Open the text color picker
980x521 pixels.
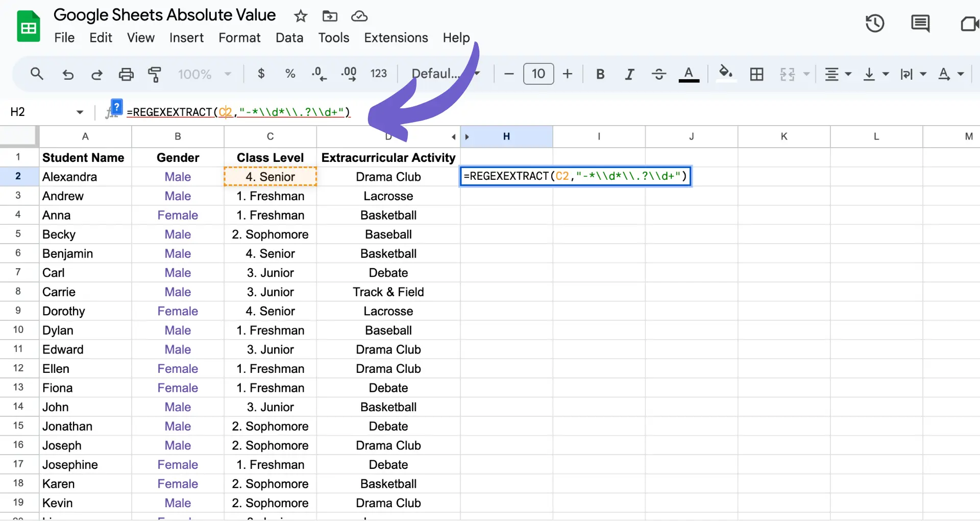pos(689,75)
